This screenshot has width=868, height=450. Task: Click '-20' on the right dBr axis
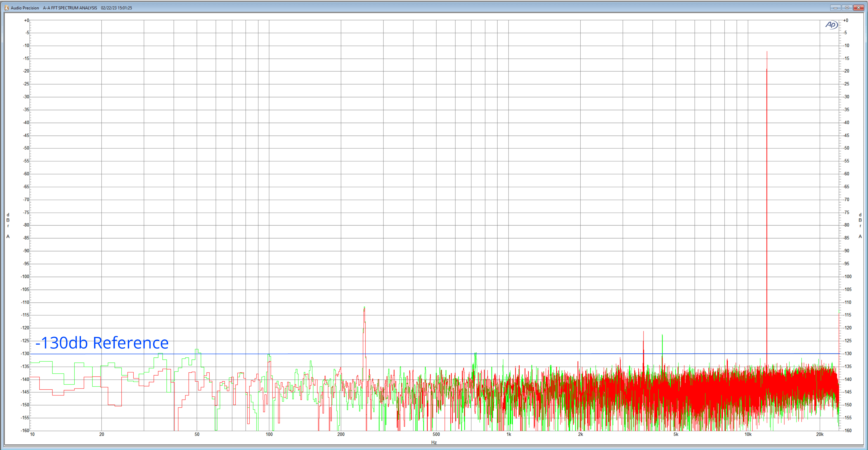(846, 71)
